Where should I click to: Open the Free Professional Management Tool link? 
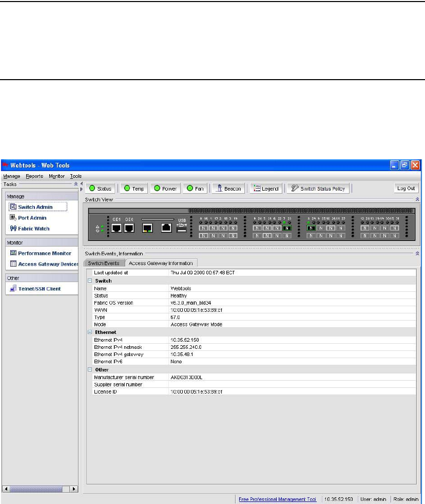pyautogui.click(x=277, y=499)
